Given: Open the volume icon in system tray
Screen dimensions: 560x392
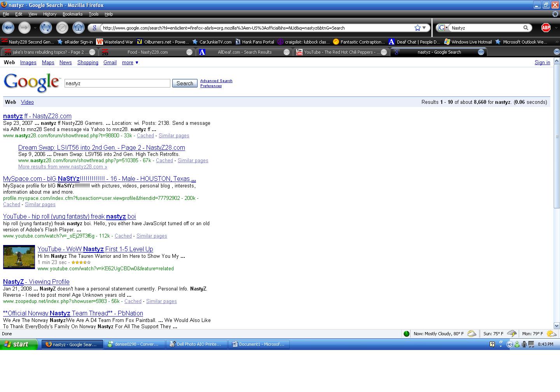Looking at the screenshot, I should pos(524,344).
